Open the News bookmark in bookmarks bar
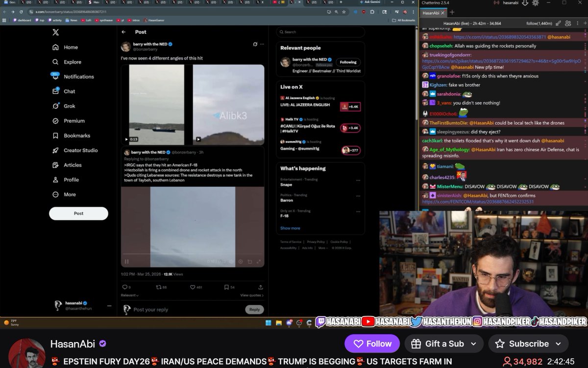Image resolution: width=588 pixels, height=368 pixels. coord(72,20)
